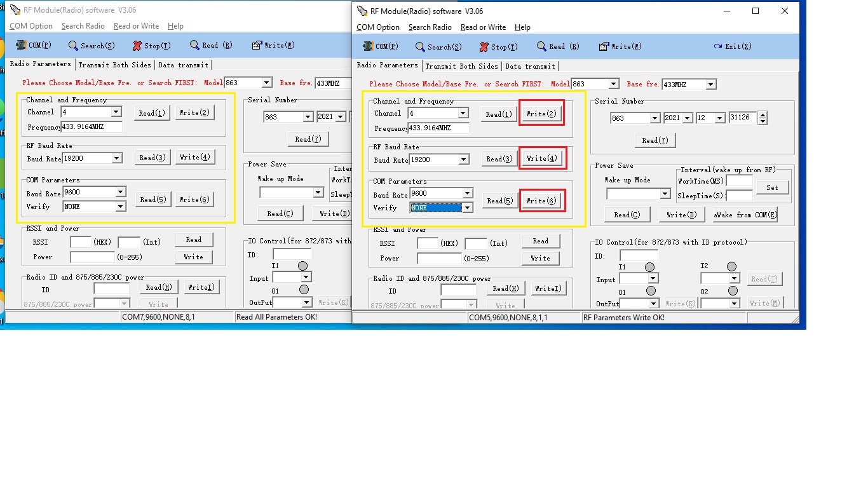Click serial number 31126 spinner up arrow
Image resolution: width=868 pixels, height=488 pixels.
(763, 115)
